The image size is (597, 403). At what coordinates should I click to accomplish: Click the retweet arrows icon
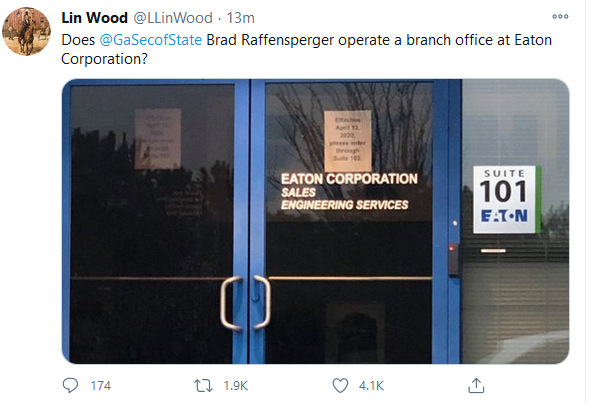(x=203, y=385)
